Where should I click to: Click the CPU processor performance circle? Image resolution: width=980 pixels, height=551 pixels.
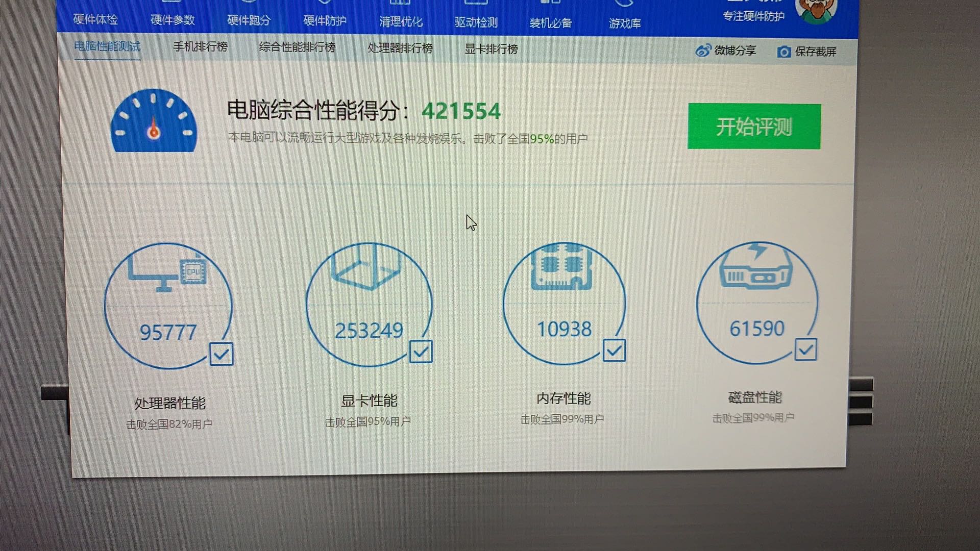[168, 305]
